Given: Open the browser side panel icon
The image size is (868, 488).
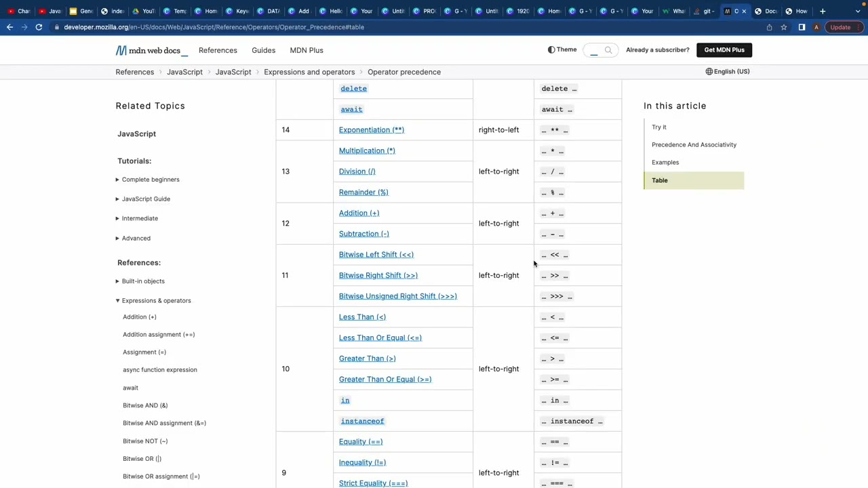Looking at the screenshot, I should click(802, 27).
